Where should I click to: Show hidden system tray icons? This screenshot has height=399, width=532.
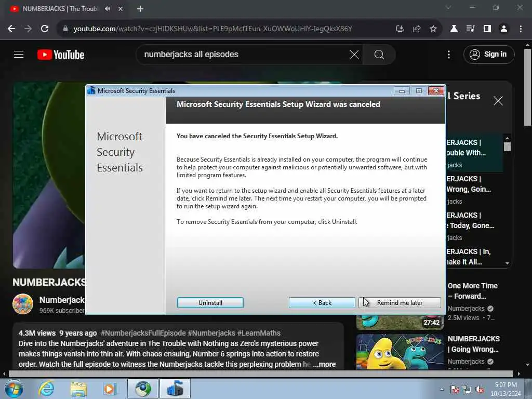[442, 390]
